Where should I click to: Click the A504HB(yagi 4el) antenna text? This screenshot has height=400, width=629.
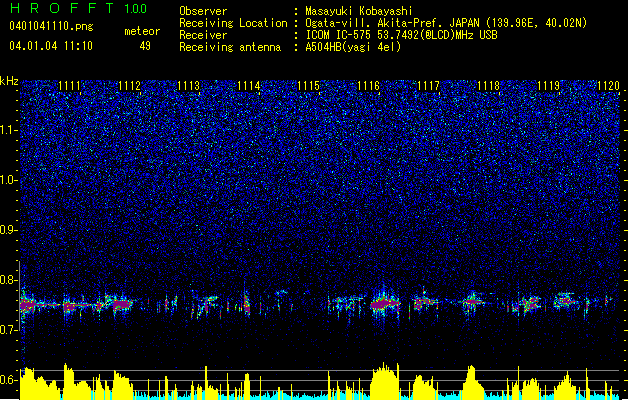[353, 47]
